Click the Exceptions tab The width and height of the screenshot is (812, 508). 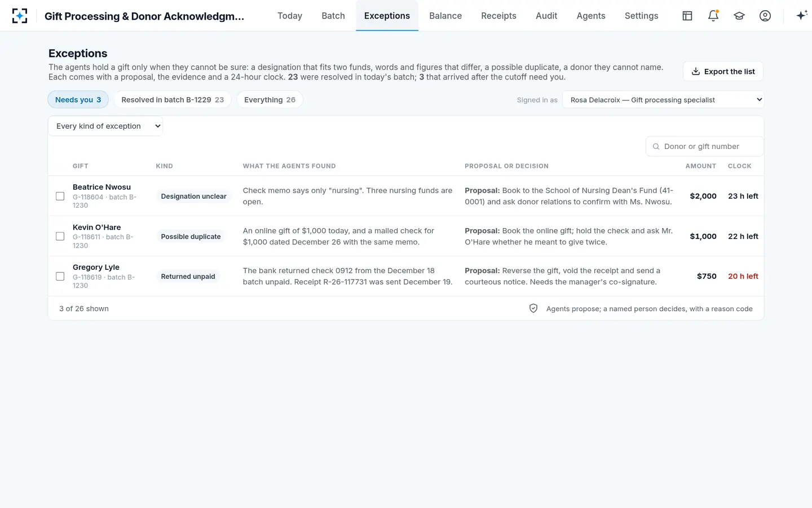[x=387, y=16]
